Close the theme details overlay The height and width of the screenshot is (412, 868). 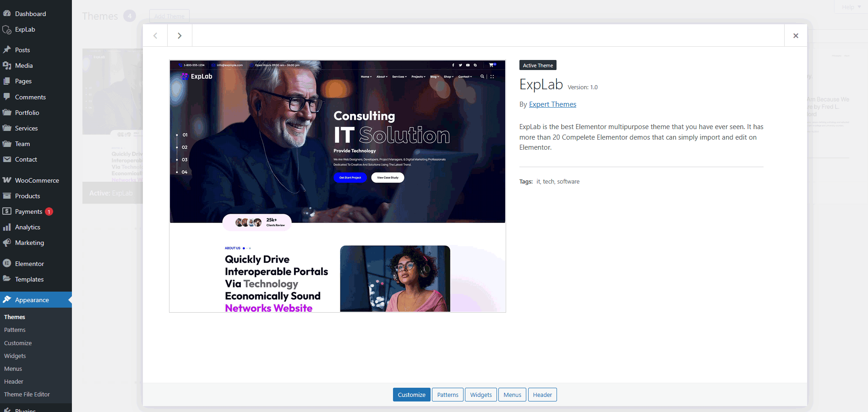tap(796, 36)
